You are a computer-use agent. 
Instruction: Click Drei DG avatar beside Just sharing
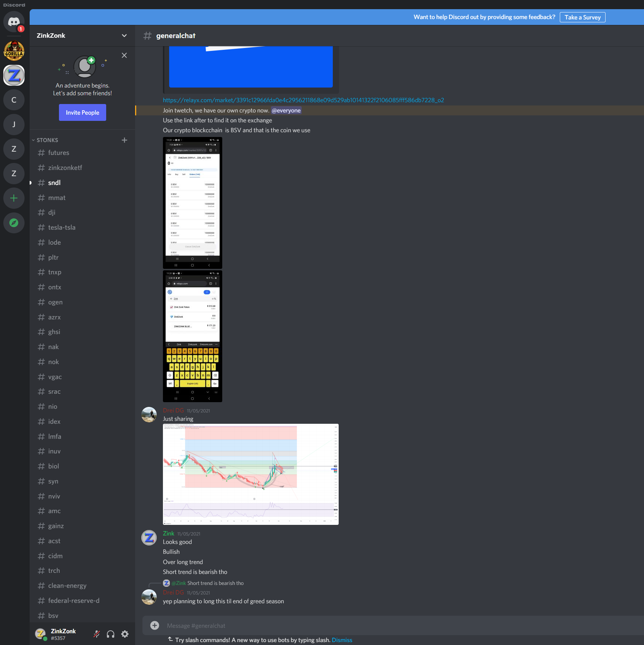point(149,415)
